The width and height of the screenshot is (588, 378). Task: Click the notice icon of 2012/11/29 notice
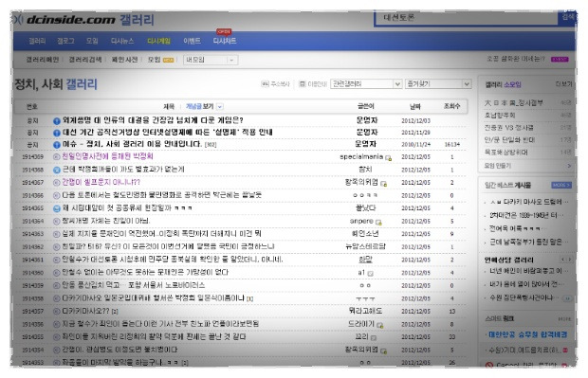click(57, 133)
